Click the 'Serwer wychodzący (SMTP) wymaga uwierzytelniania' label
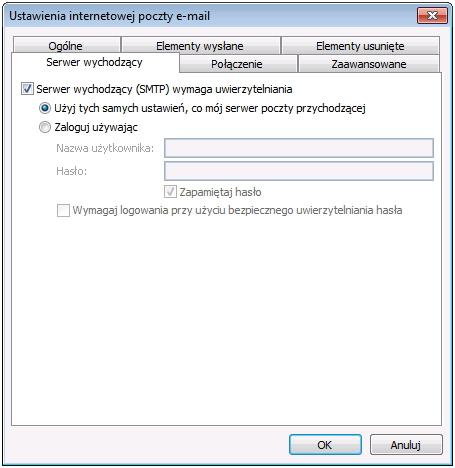This screenshot has height=468, width=455. pos(164,89)
